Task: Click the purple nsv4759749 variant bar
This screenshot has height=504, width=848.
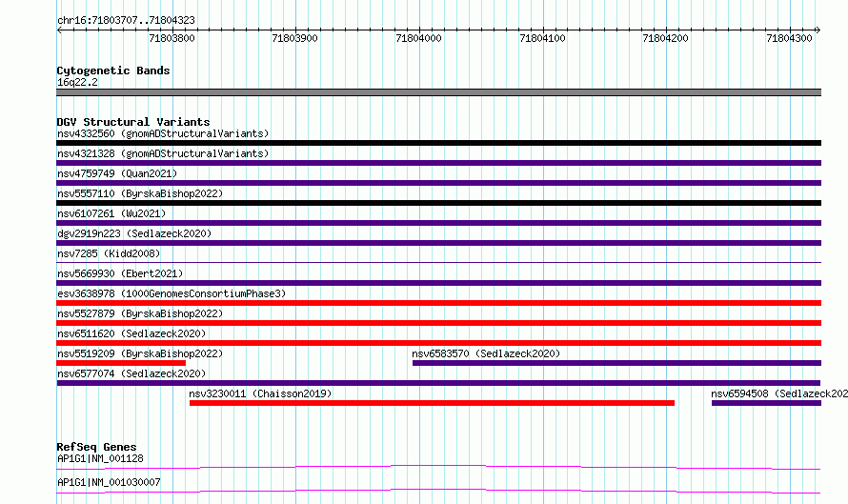Action: point(438,183)
